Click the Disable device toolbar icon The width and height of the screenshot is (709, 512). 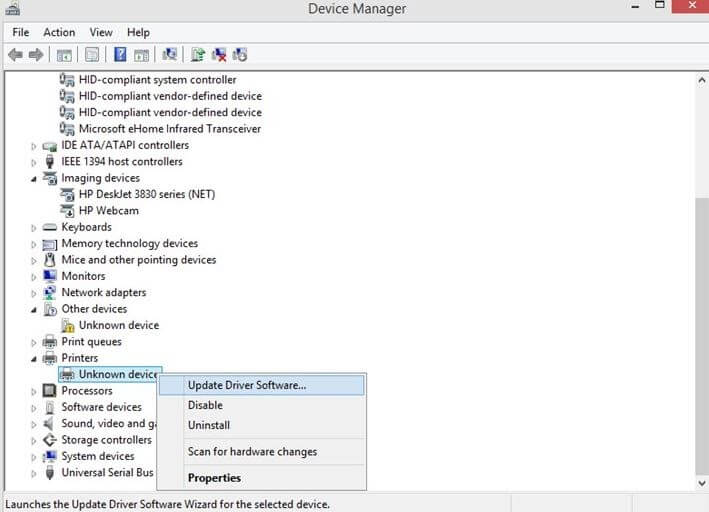[x=240, y=55]
